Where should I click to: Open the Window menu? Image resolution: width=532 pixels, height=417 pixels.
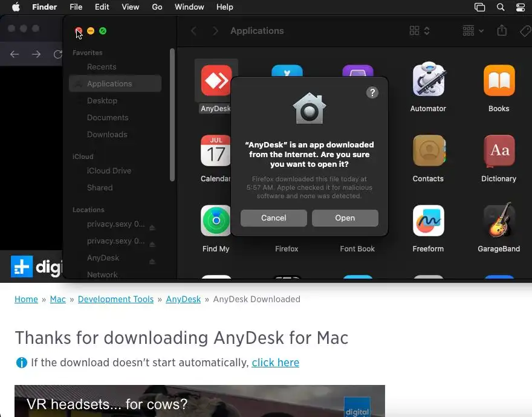[189, 7]
